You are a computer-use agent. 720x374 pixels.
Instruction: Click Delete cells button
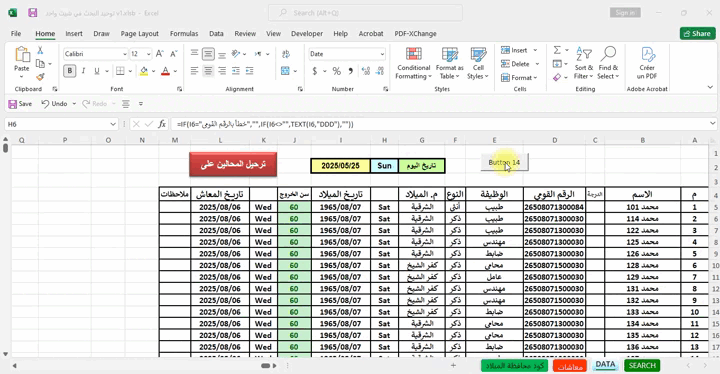coord(516,64)
